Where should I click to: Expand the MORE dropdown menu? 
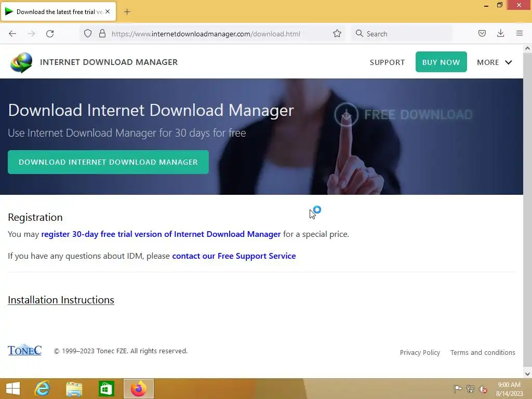tap(495, 62)
